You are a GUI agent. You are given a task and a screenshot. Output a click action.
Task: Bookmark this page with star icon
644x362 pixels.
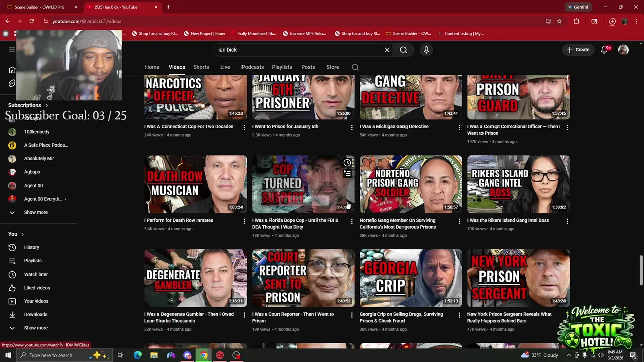click(x=559, y=21)
